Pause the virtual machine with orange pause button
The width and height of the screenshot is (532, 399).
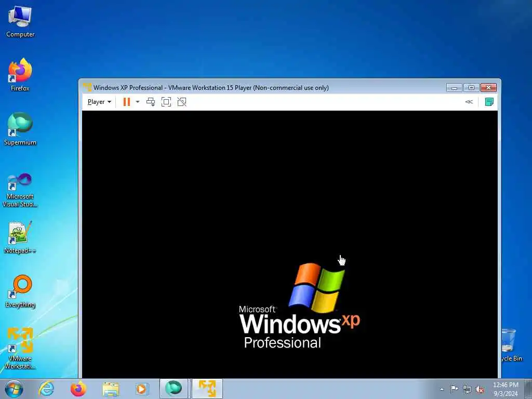coord(127,102)
